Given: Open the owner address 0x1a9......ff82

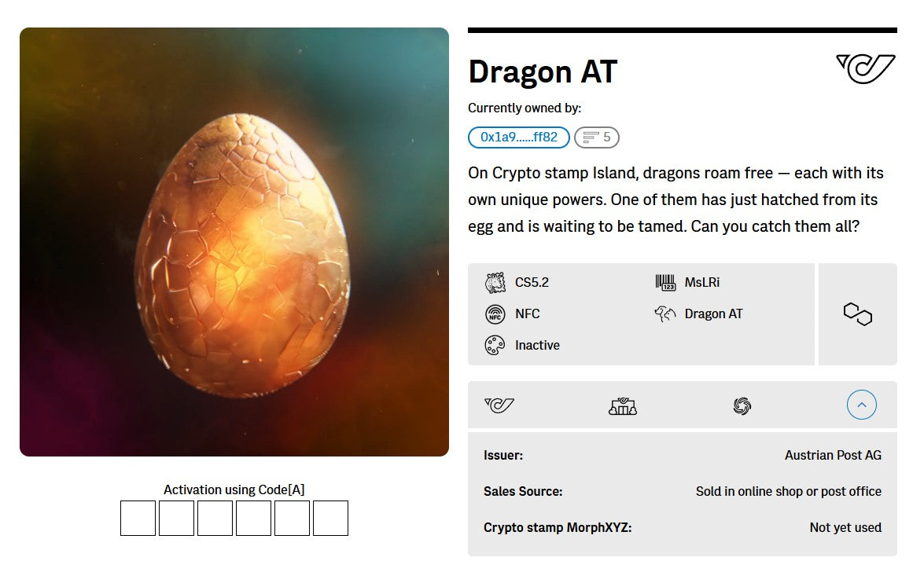Looking at the screenshot, I should tap(519, 137).
